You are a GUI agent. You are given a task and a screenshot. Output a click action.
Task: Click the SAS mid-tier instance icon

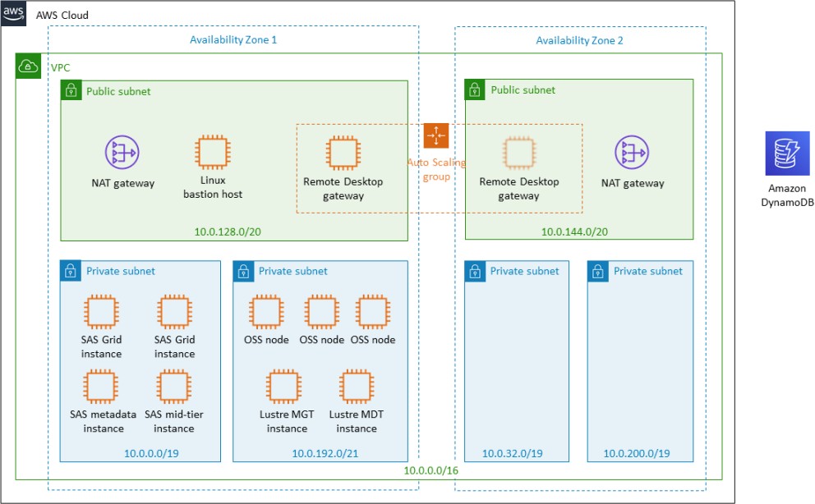coord(174,387)
